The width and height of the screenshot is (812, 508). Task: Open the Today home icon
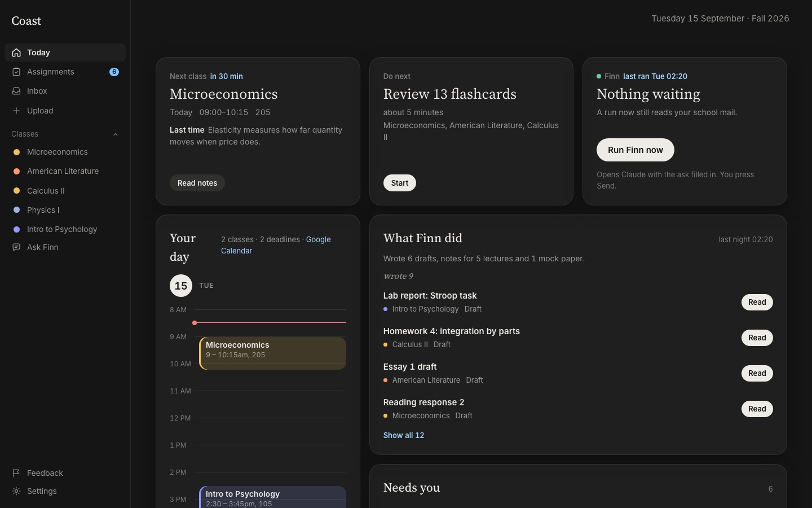click(16, 52)
